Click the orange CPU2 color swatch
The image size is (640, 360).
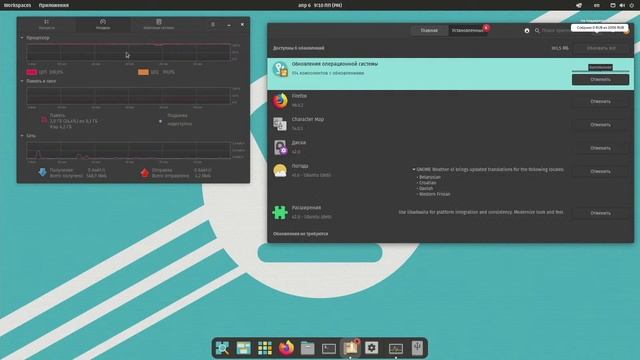pos(143,72)
